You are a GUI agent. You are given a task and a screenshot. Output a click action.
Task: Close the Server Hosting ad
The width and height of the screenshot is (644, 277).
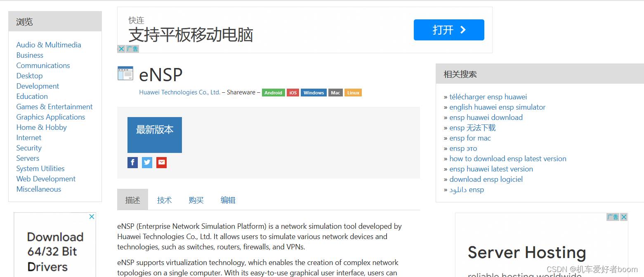tap(624, 217)
